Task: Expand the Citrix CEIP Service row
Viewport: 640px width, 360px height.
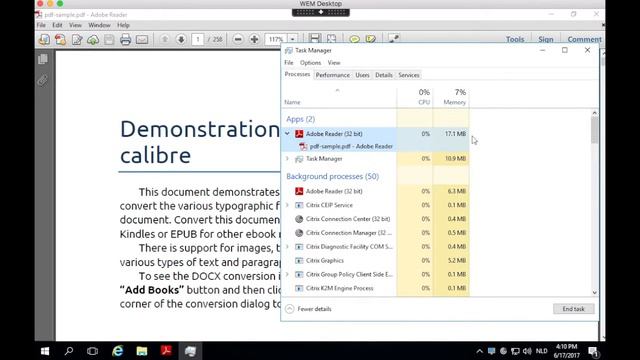Action: coord(287,205)
